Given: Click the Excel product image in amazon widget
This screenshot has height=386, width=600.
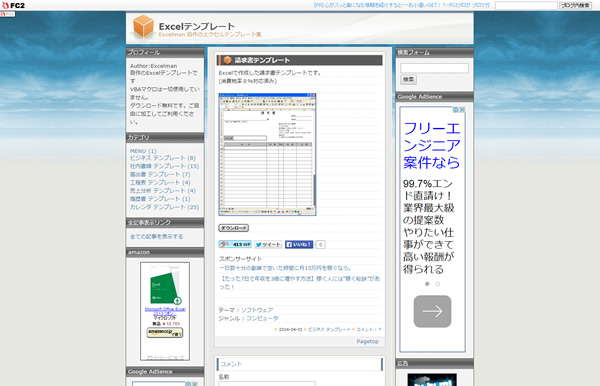Looking at the screenshot, I should (x=165, y=285).
